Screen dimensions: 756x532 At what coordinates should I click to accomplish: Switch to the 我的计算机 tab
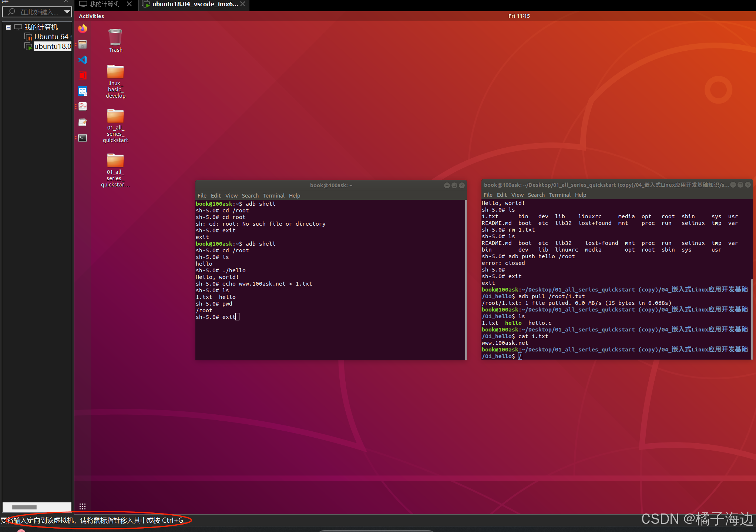[104, 4]
